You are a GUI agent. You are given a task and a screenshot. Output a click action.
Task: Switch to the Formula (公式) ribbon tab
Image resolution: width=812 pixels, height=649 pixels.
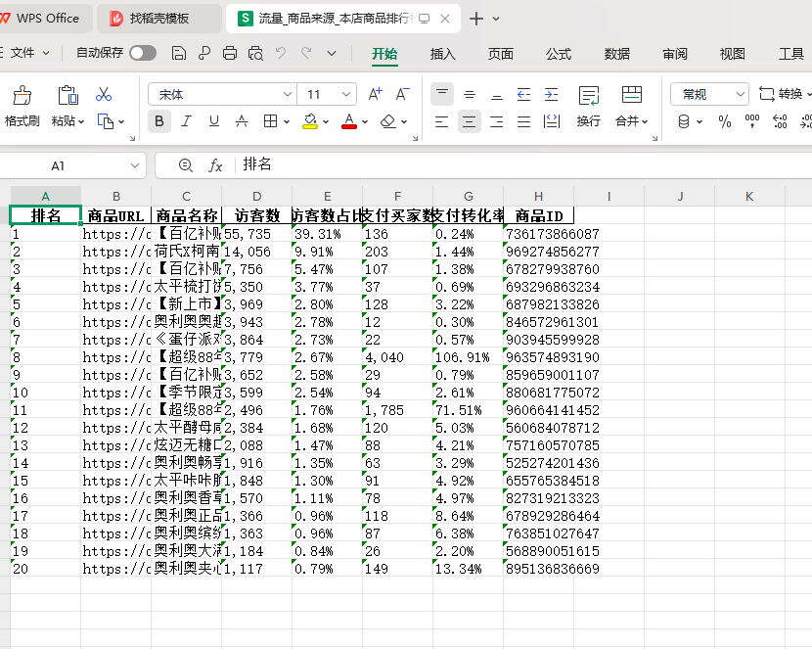coord(559,54)
